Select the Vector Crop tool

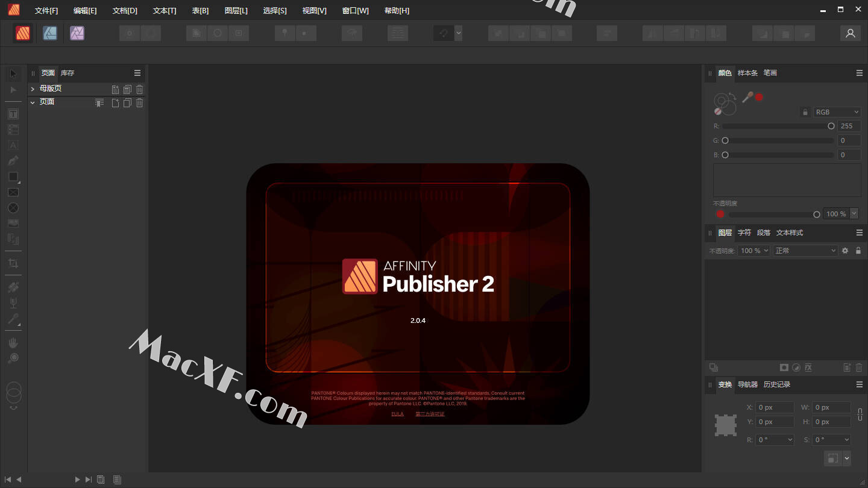13,263
